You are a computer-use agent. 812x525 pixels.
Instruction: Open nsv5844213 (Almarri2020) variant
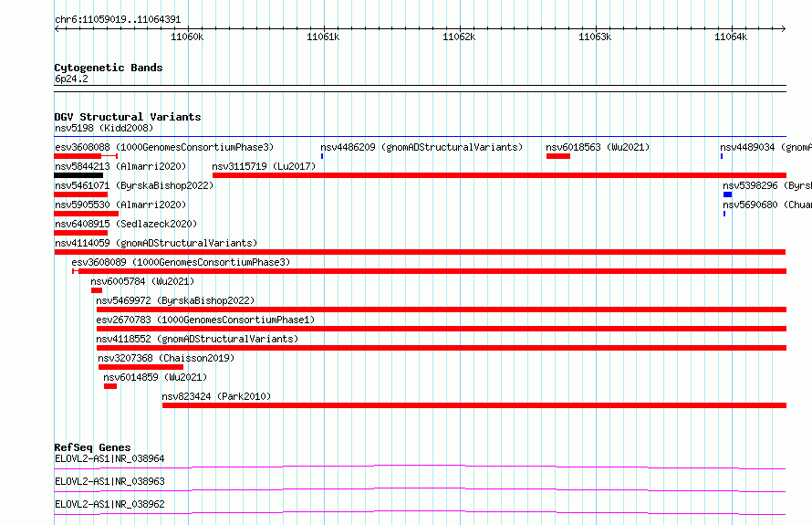click(120, 166)
